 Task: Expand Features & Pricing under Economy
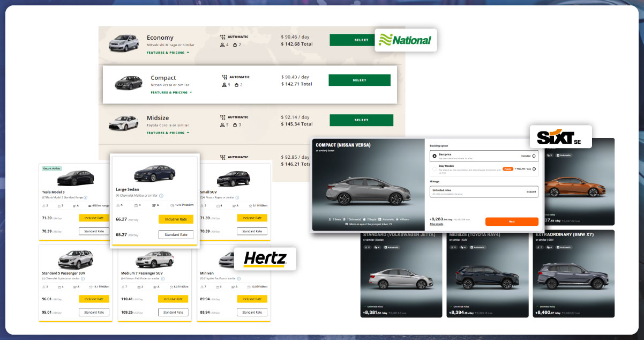click(168, 53)
